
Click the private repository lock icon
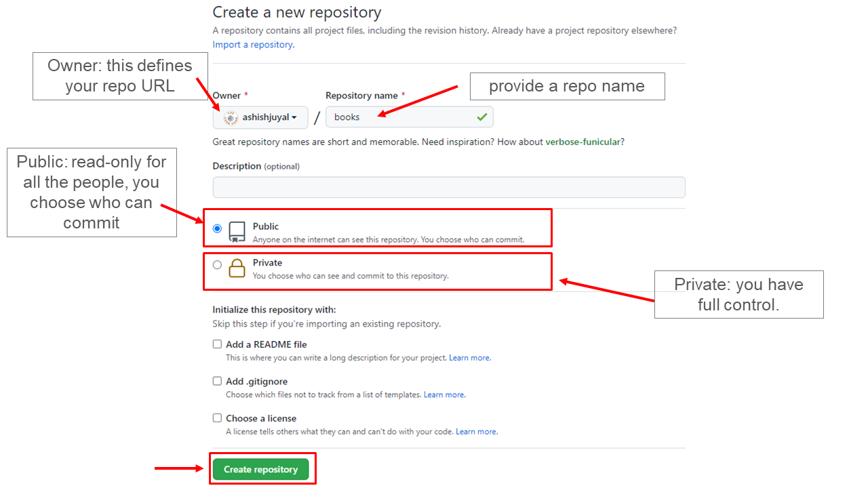coord(237,268)
